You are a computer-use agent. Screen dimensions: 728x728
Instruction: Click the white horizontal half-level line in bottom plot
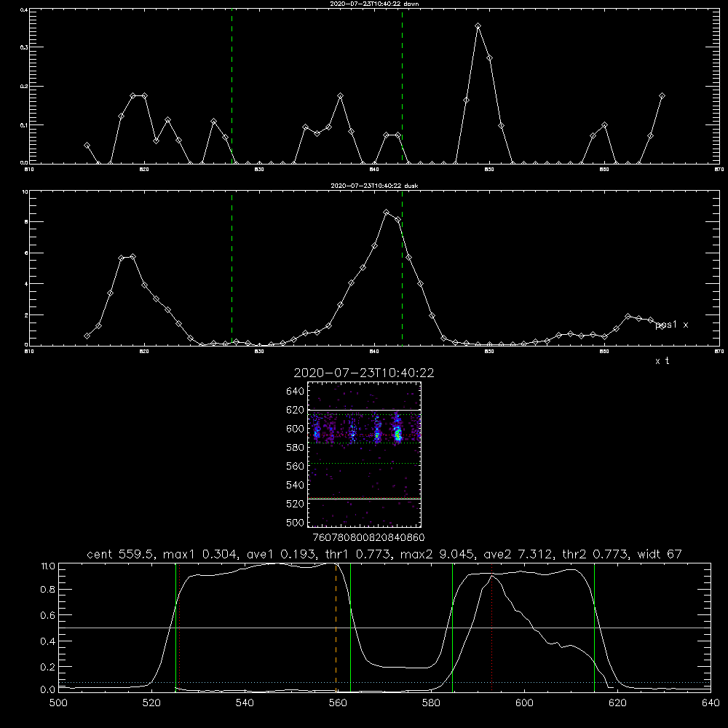[384, 628]
